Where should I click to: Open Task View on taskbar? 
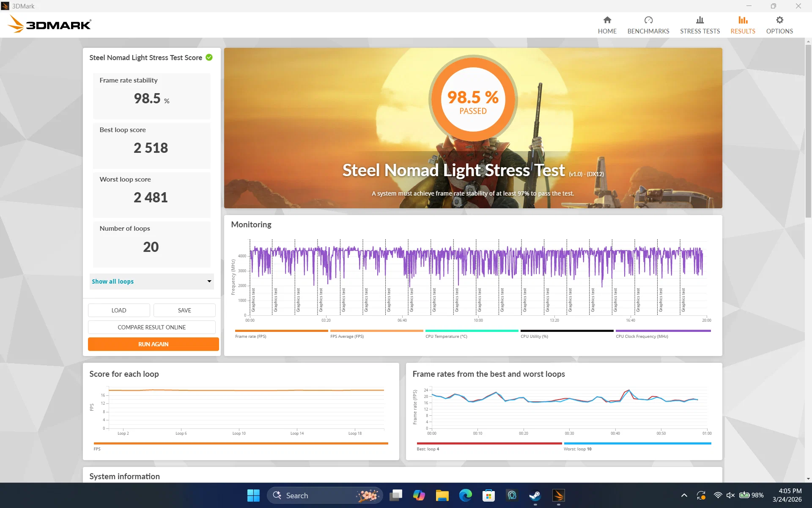click(x=396, y=495)
